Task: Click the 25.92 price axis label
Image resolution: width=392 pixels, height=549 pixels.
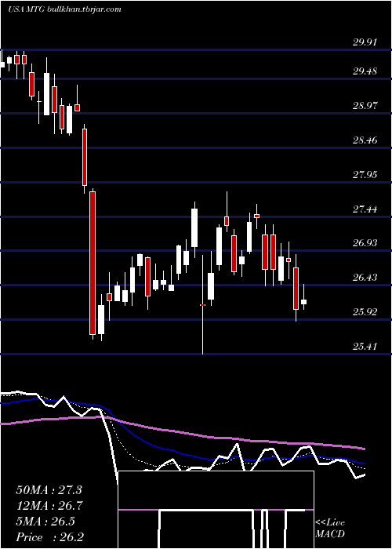Action: 365,312
